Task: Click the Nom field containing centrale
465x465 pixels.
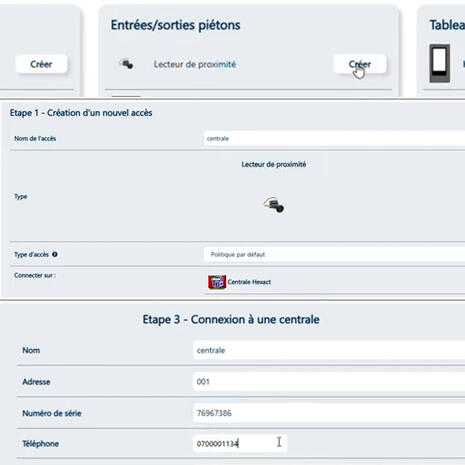Action: pyautogui.click(x=329, y=350)
